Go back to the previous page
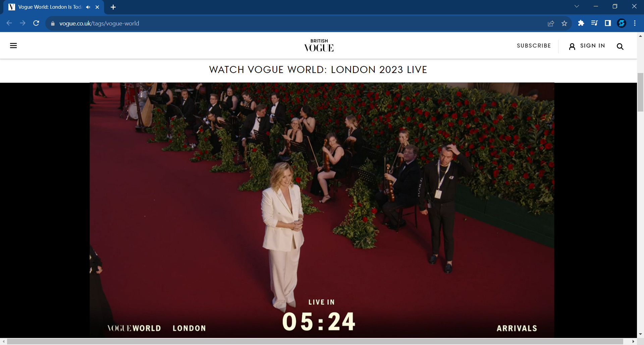This screenshot has width=644, height=345. 9,23
